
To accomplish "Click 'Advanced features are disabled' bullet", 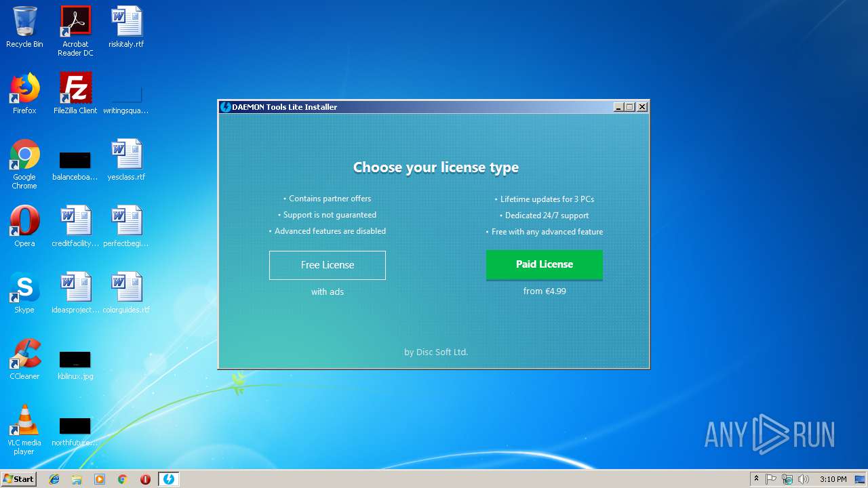I will 327,231.
